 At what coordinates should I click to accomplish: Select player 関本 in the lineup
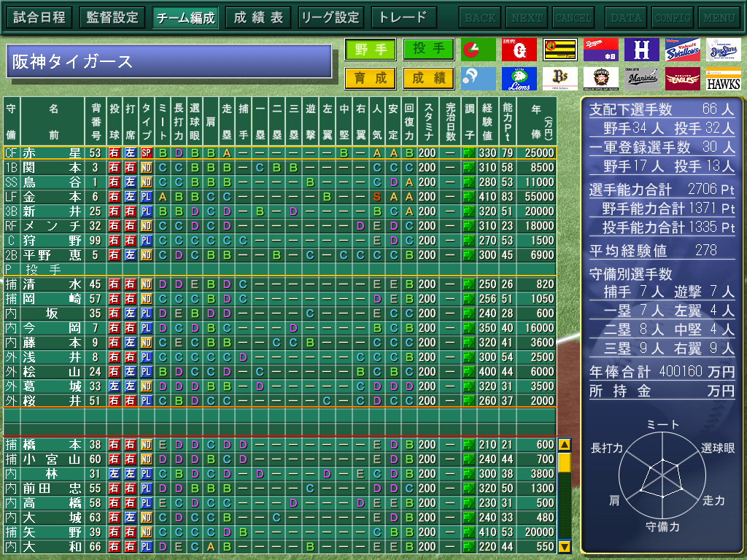pyautogui.click(x=280, y=168)
